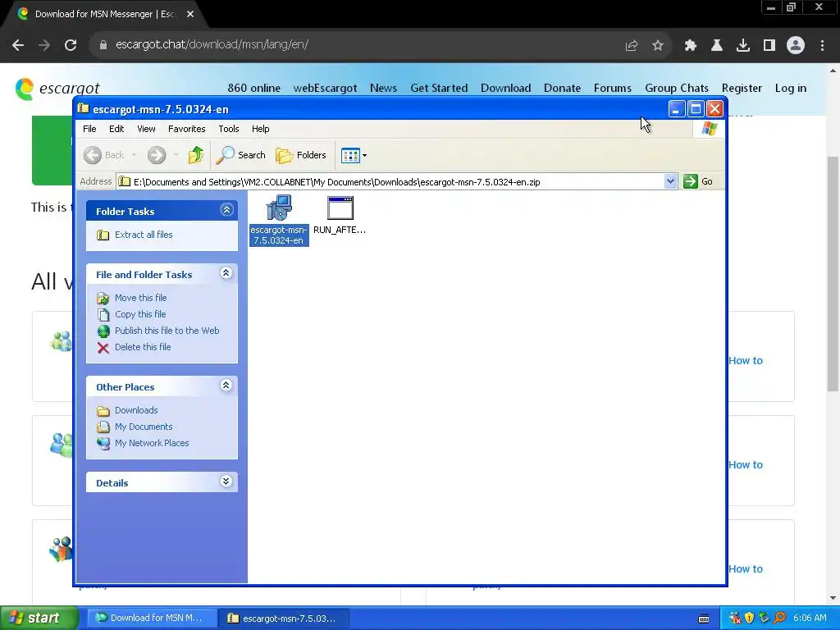840x630 pixels.
Task: Open My Network Places
Action: point(152,444)
